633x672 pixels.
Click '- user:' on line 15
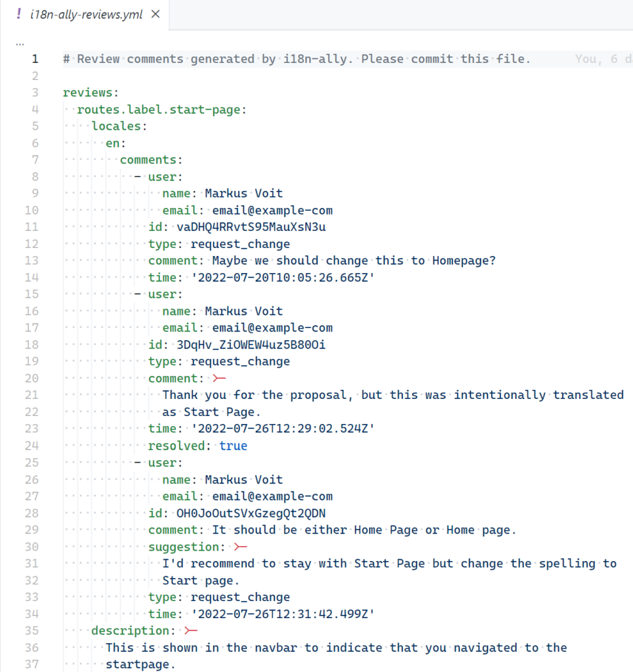click(159, 294)
